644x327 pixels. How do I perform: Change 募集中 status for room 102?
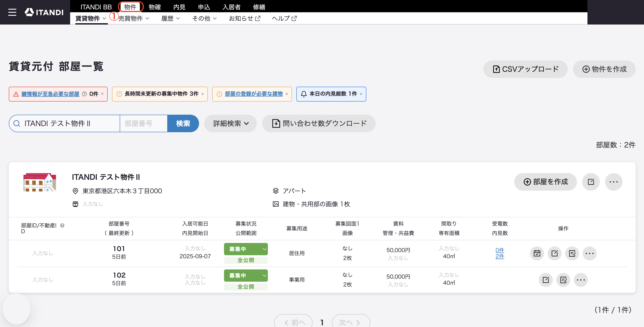tap(246, 275)
